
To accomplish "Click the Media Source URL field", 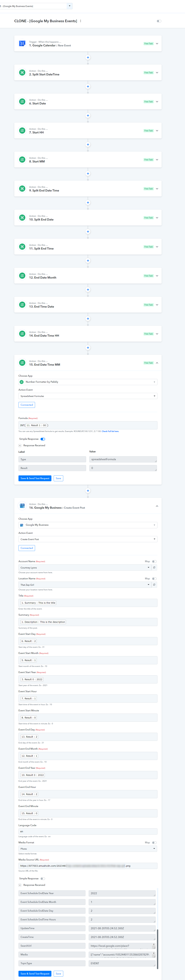I will pos(88,866).
